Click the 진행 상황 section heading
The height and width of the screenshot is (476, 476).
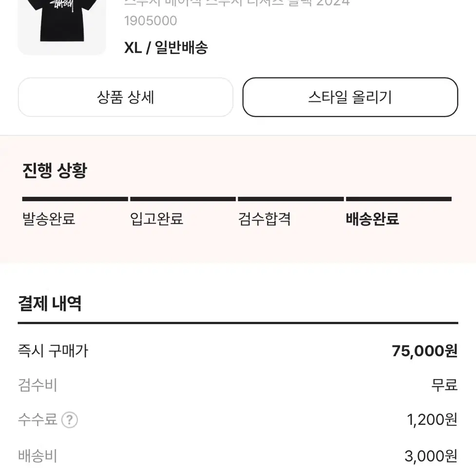pyautogui.click(x=55, y=171)
